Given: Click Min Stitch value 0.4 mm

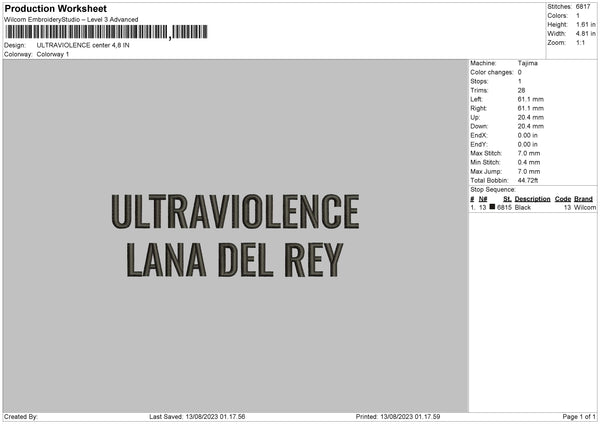Looking at the screenshot, I should (529, 162).
